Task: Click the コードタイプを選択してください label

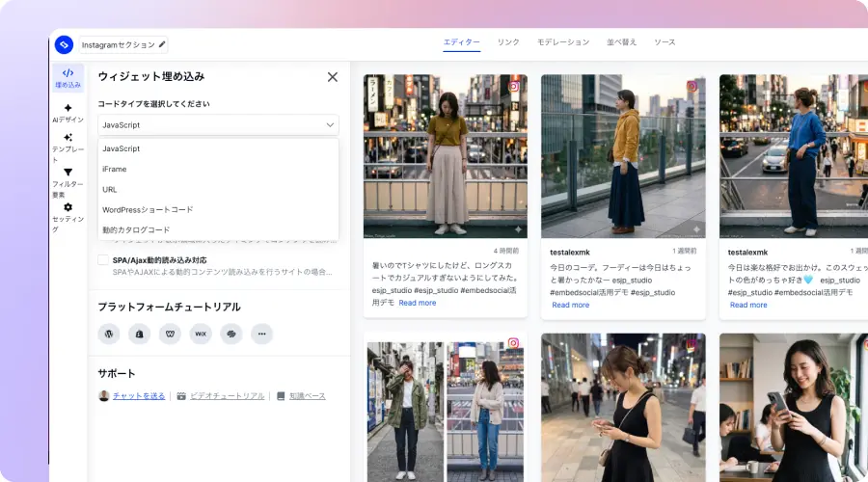Action: point(154,104)
